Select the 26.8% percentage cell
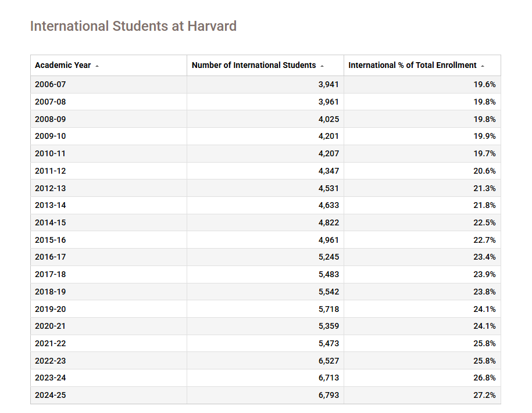The height and width of the screenshot is (413, 532). 484,378
